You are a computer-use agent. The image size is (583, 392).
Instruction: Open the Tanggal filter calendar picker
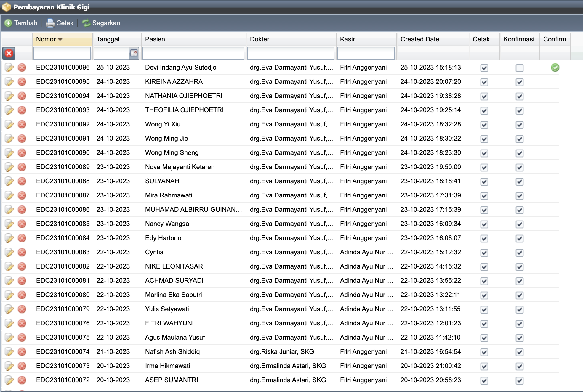click(134, 53)
